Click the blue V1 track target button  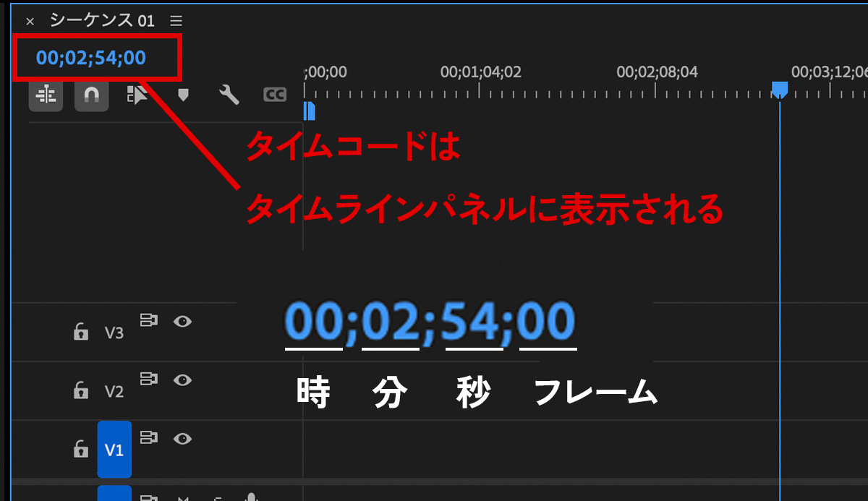click(x=114, y=450)
